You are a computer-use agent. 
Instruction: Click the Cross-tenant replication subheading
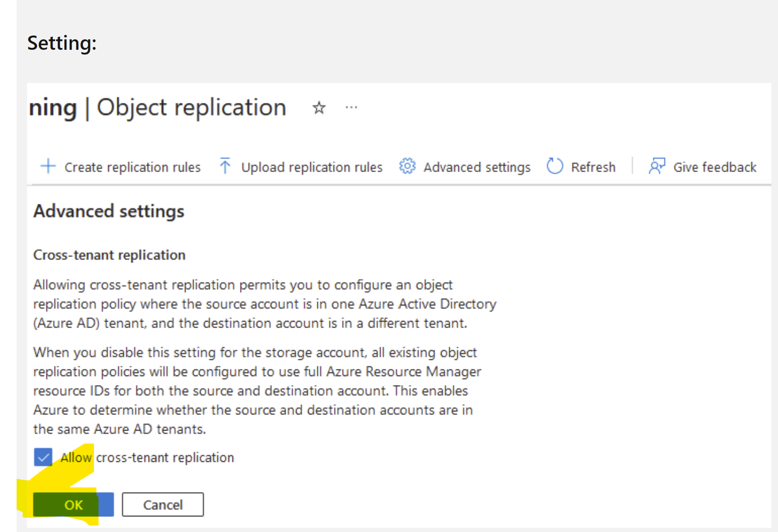point(109,255)
